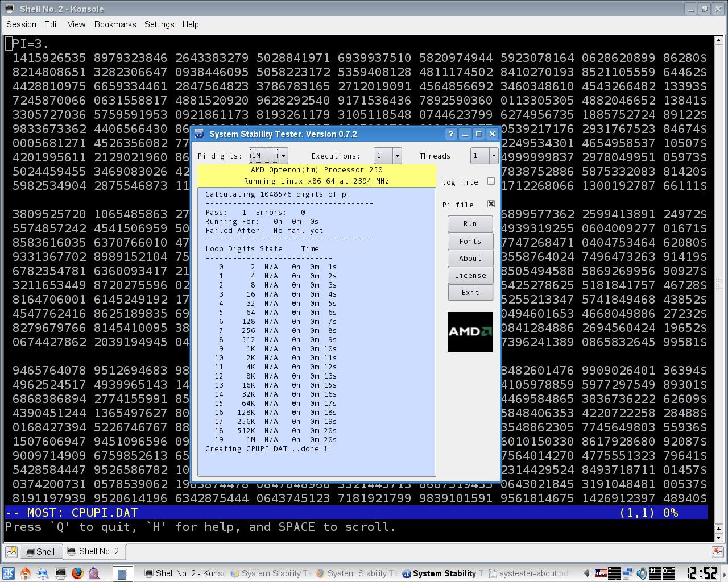Uncheck the Pi file checkbox
728x582 pixels.
tap(491, 204)
